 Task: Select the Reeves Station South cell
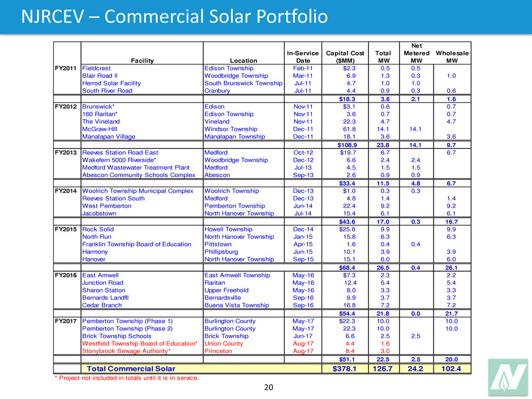(113, 199)
